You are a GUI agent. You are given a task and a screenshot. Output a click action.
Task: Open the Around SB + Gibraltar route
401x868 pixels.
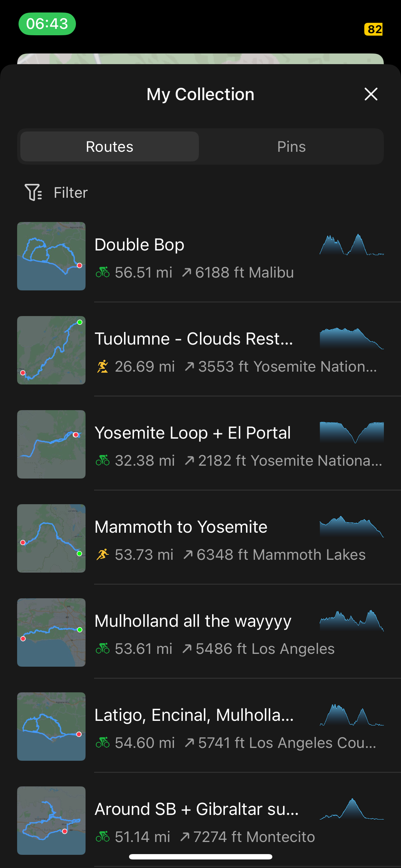(209, 821)
